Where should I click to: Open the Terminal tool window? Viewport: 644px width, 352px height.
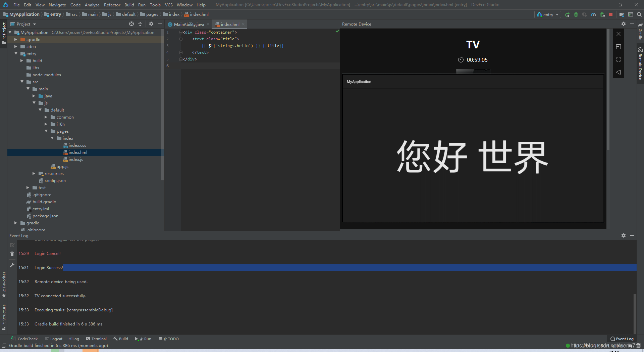(96, 339)
